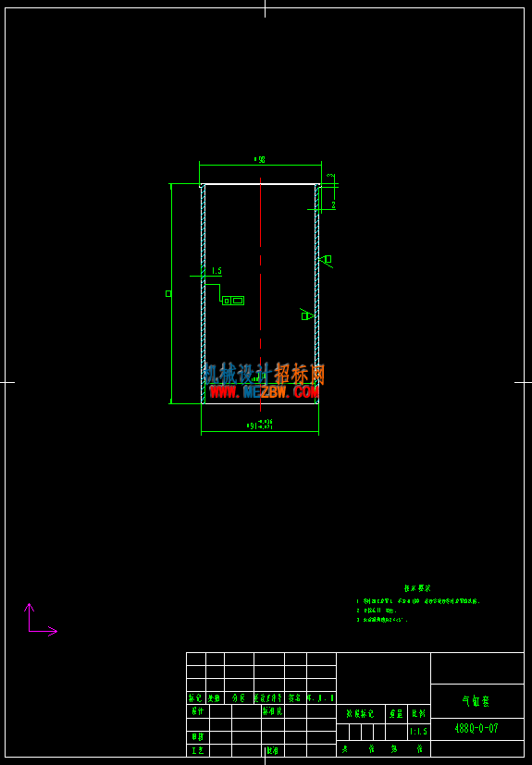Click the 1.5 wall thickness dimension
The width and height of the screenshot is (532, 765).
217,271
